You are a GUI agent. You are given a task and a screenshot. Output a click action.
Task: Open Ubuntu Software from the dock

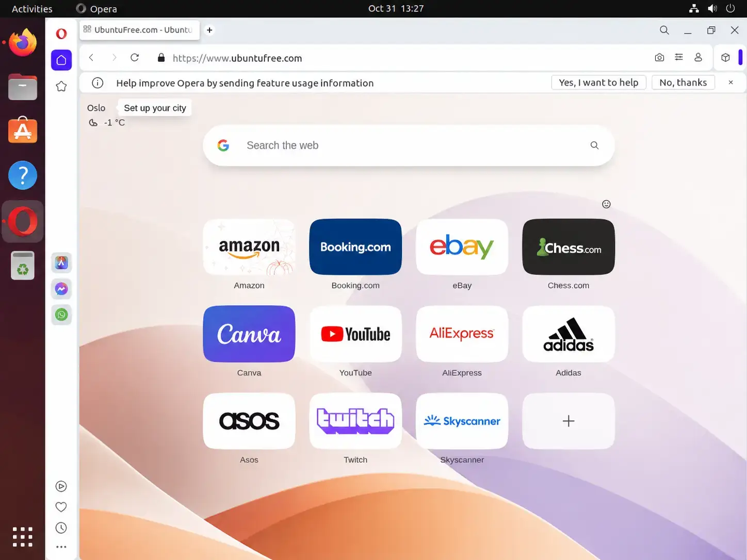tap(23, 130)
